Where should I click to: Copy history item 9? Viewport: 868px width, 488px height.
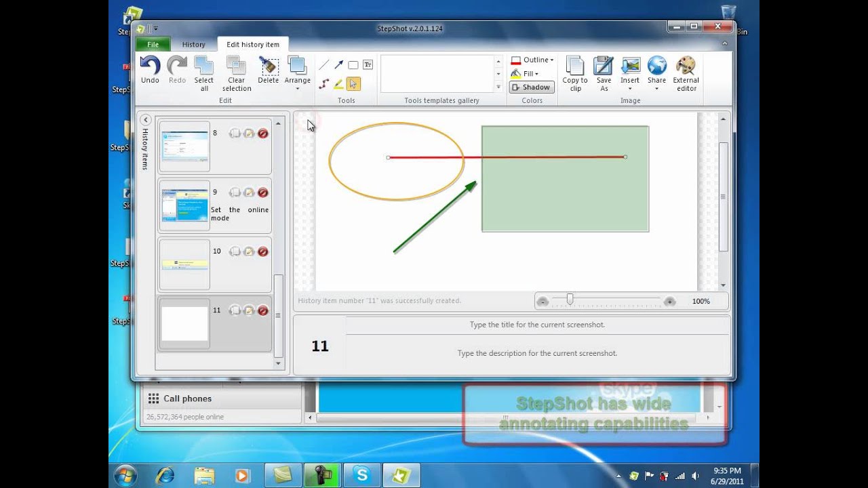[235, 192]
